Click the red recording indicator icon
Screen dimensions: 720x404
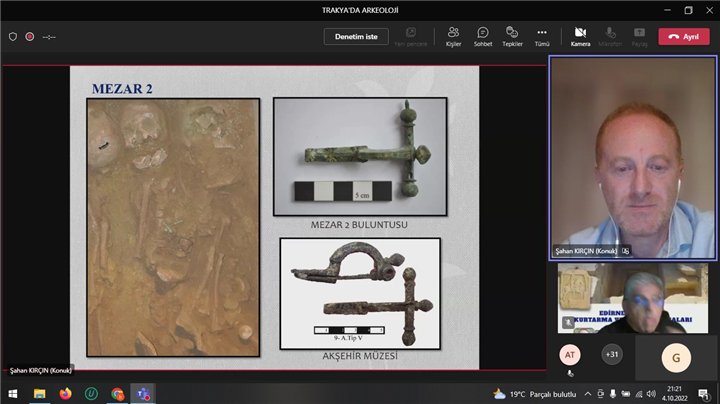30,37
